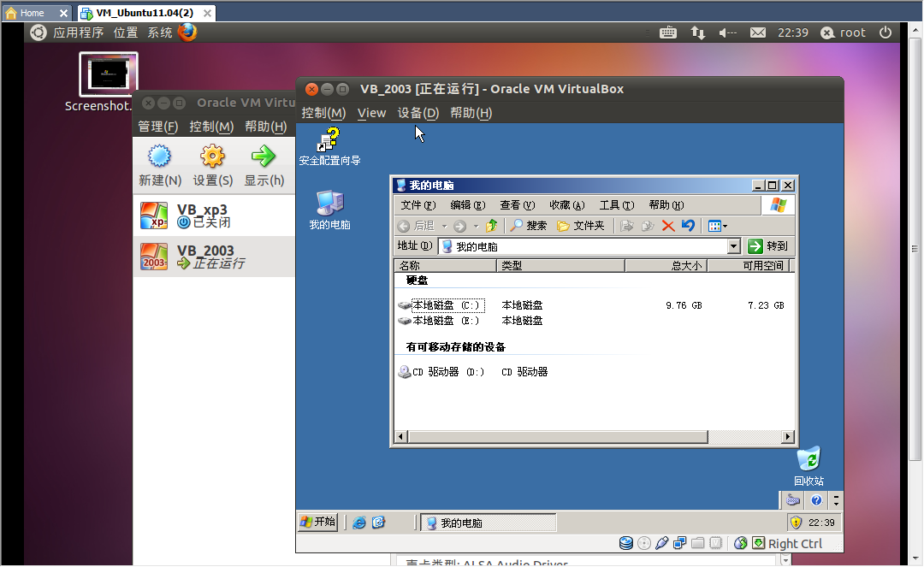Open the View menu of VB_2003
The height and width of the screenshot is (567, 924).
[x=372, y=112]
